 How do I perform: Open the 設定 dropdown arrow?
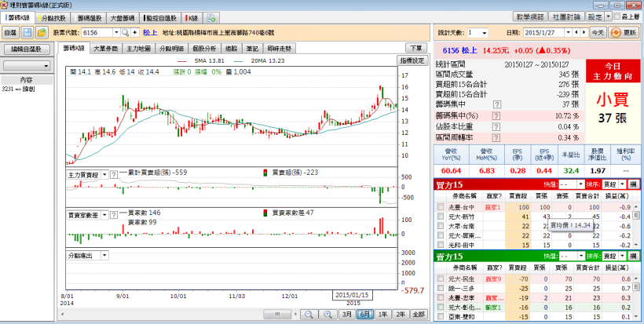coord(609,16)
